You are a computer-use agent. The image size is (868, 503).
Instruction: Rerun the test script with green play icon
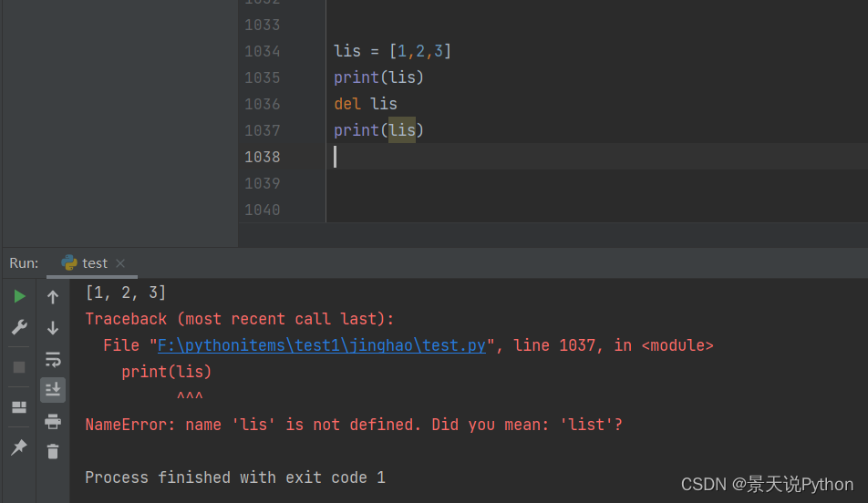[19, 296]
